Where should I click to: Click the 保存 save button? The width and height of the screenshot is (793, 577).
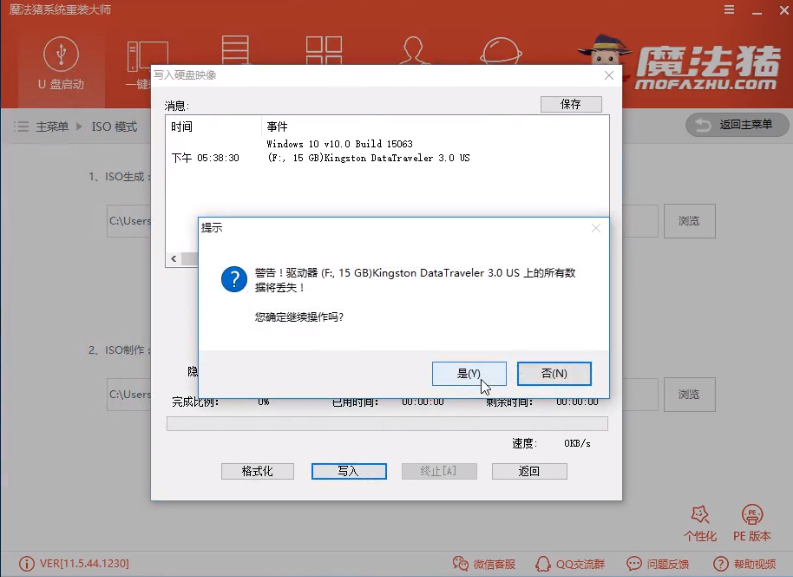(570, 104)
